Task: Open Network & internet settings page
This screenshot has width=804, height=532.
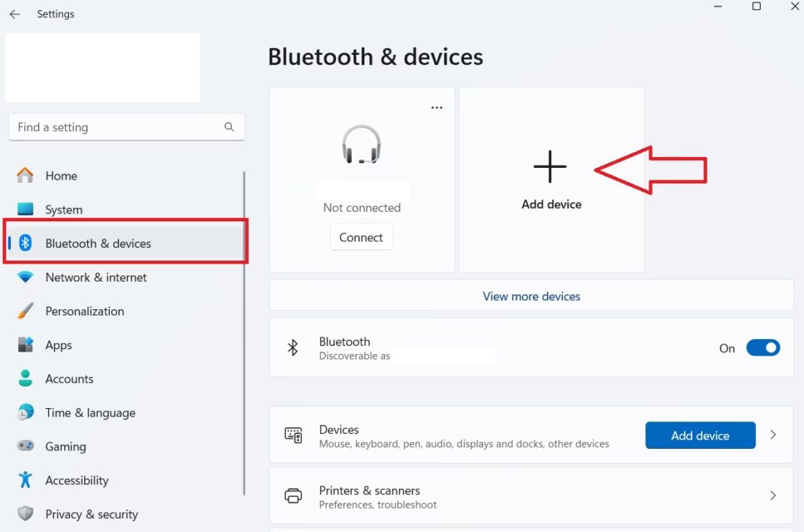Action: coord(96,277)
